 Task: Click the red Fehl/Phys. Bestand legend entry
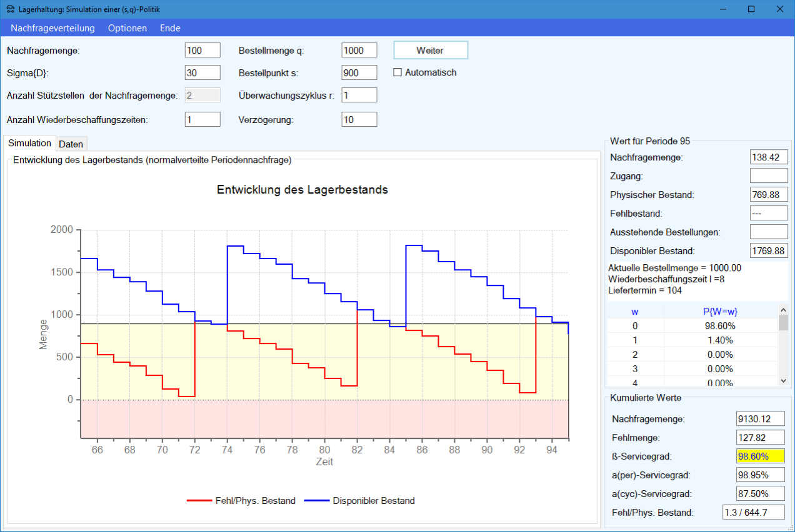[241, 501]
